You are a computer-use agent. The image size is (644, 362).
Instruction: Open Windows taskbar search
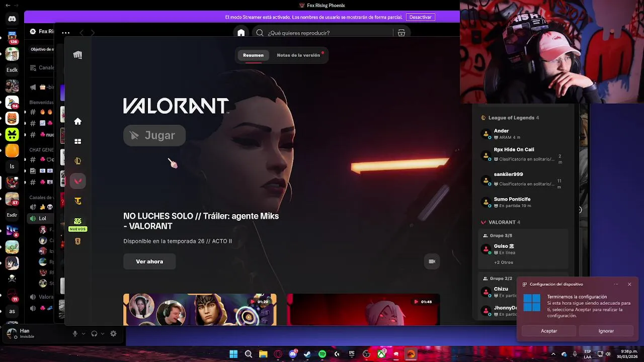[248, 354]
